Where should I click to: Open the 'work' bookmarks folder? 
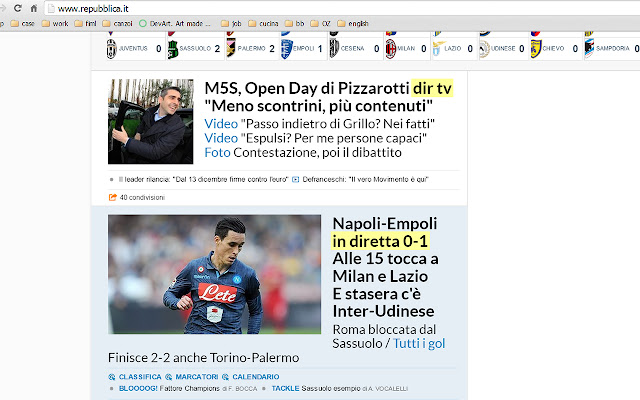coord(55,24)
